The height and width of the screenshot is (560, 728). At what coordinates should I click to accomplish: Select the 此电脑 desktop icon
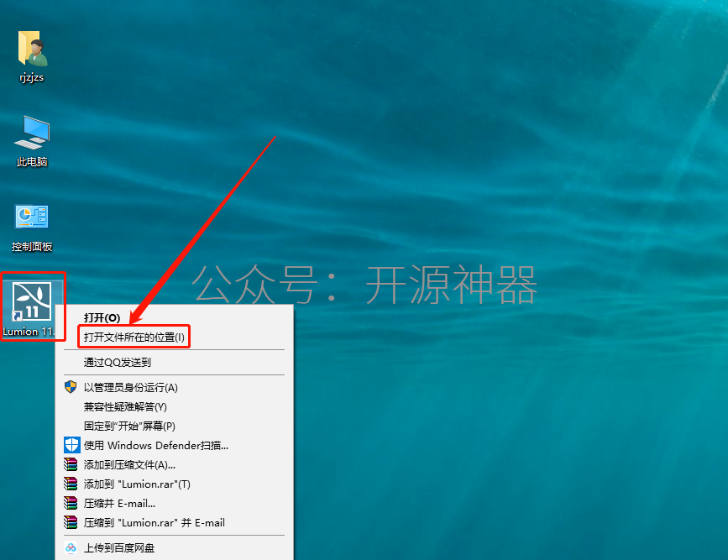[x=32, y=133]
